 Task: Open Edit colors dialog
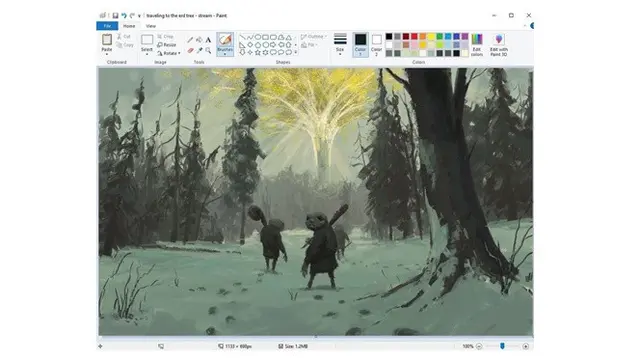click(x=477, y=44)
